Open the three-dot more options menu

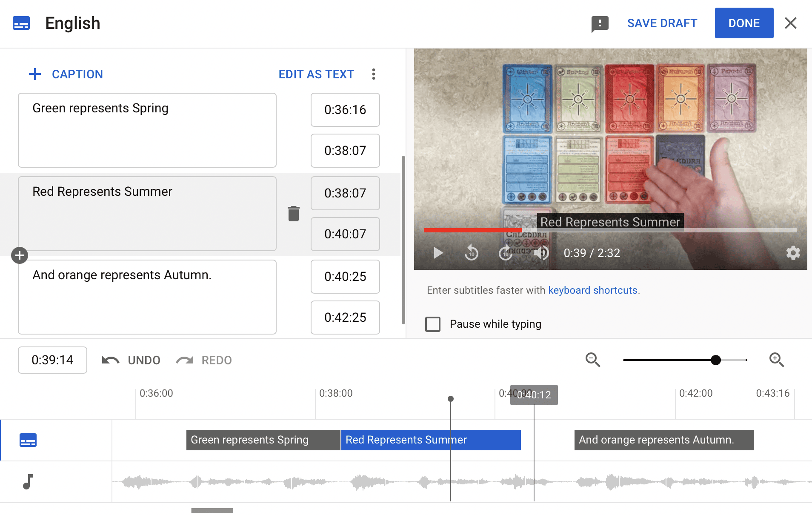(x=374, y=74)
